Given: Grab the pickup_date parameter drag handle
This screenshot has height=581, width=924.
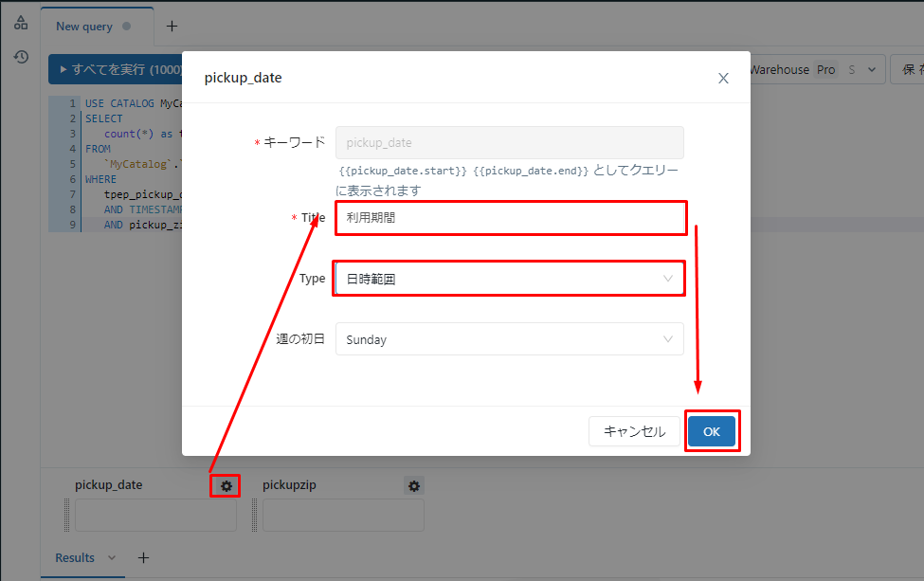Looking at the screenshot, I should [67, 516].
